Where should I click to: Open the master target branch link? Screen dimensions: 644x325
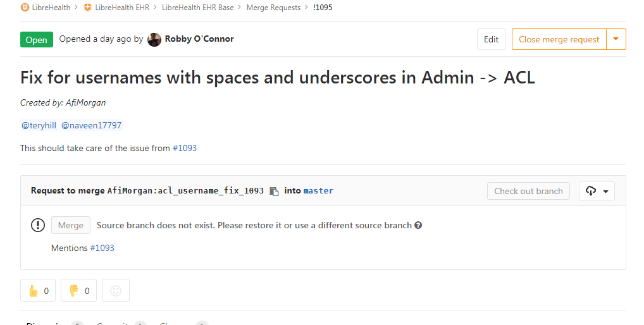[x=318, y=191]
